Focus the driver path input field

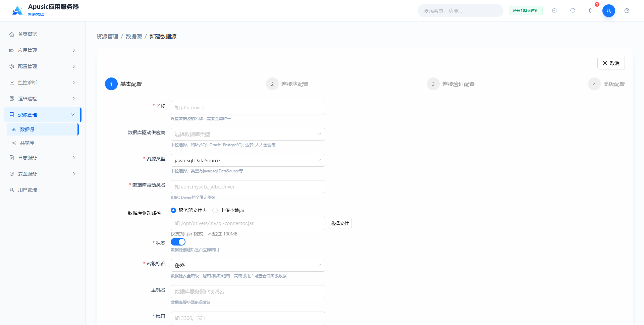click(248, 223)
